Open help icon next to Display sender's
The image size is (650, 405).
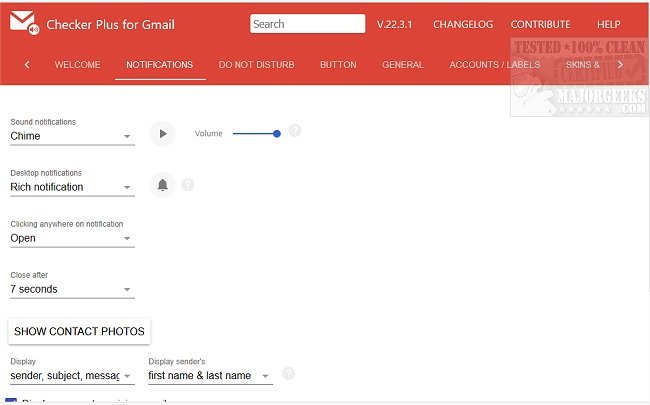tap(288, 373)
